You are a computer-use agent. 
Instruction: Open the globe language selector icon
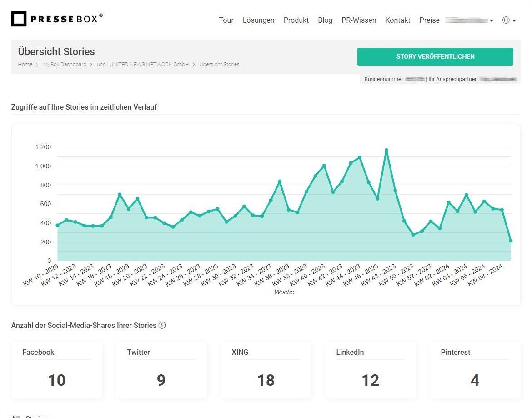pos(506,20)
